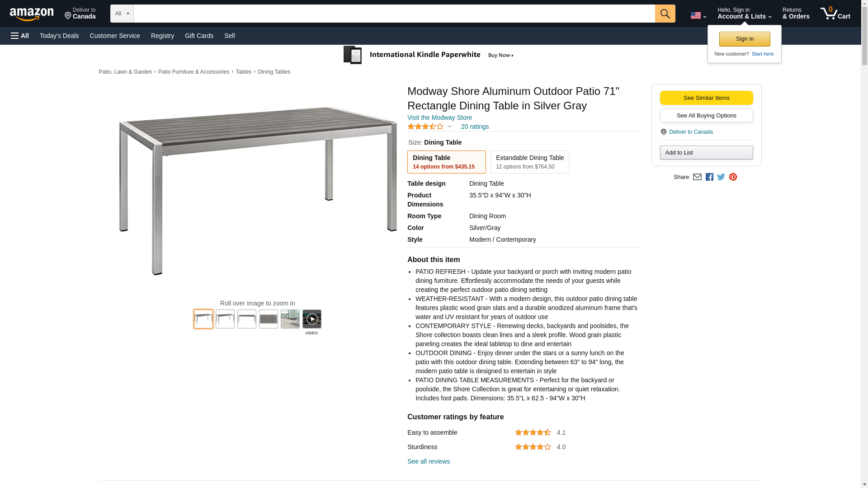Click the yellow Sign in button

coord(745,39)
